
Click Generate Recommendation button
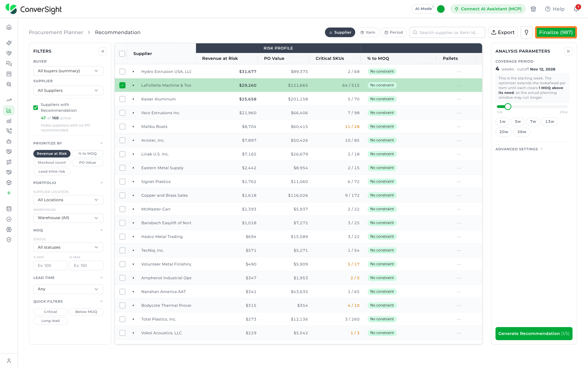click(534, 333)
